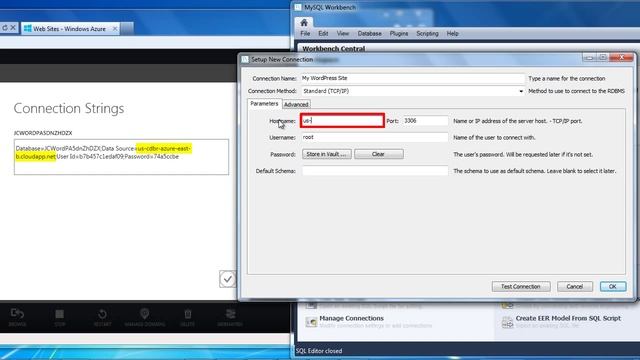
Task: Open the Edit menu in MySQL Workbench
Action: pos(323,33)
